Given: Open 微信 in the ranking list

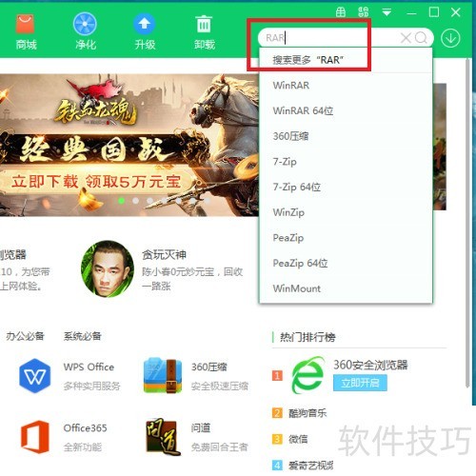Looking at the screenshot, I should click(x=298, y=439).
